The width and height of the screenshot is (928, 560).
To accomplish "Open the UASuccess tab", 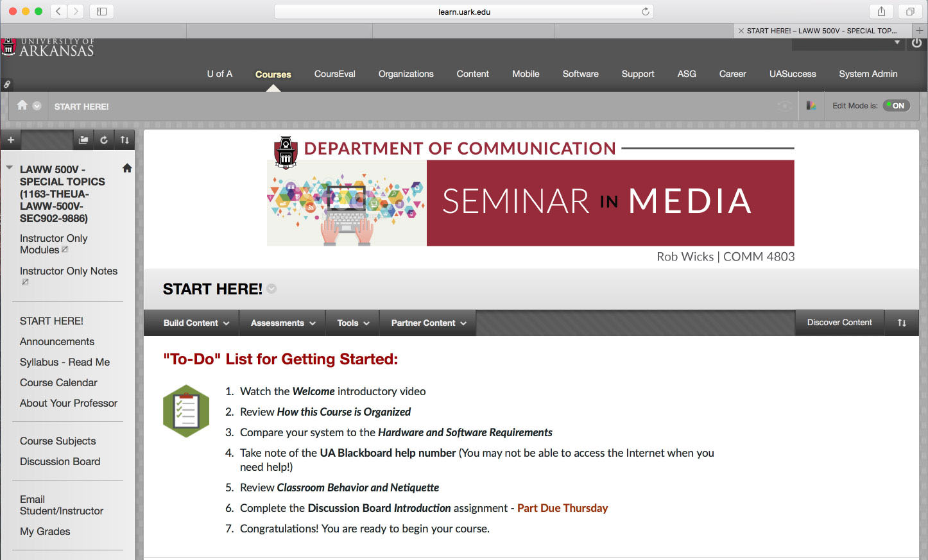I will pyautogui.click(x=793, y=74).
